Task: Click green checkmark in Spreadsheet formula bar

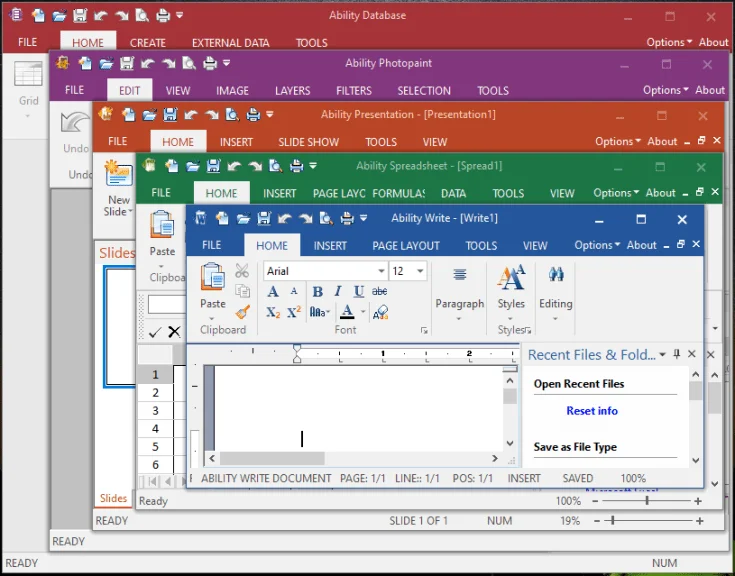Action: click(x=155, y=332)
